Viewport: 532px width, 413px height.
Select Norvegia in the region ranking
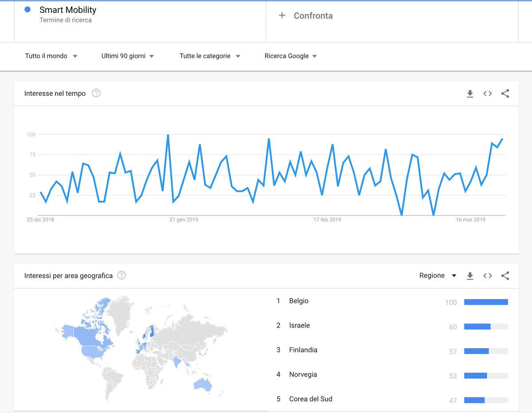[x=303, y=374]
